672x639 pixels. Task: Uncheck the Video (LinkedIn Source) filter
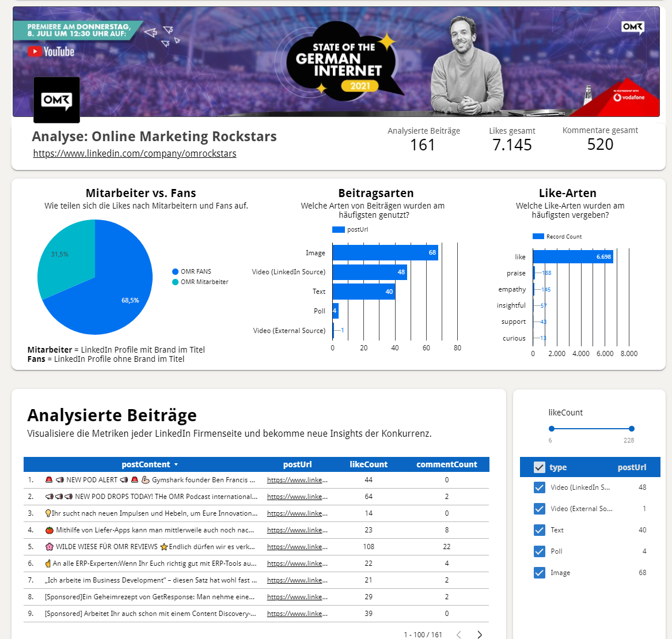point(539,487)
